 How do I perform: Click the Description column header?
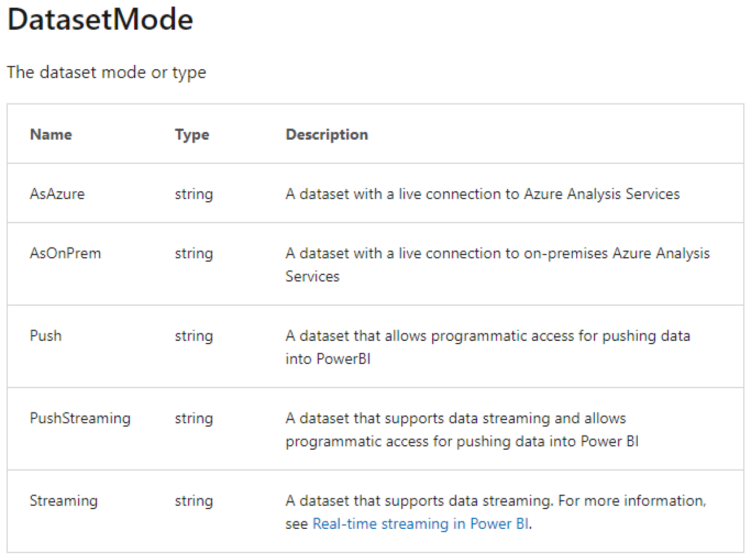coord(327,134)
